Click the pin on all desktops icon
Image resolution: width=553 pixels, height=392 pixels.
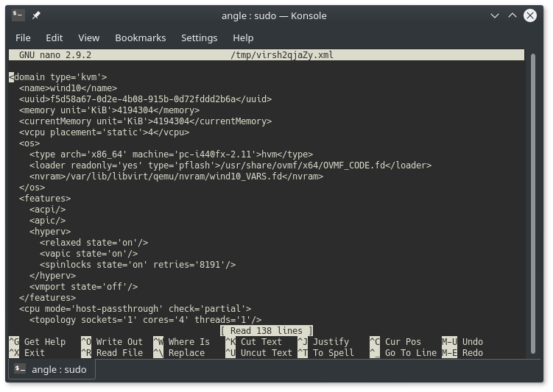(x=36, y=15)
